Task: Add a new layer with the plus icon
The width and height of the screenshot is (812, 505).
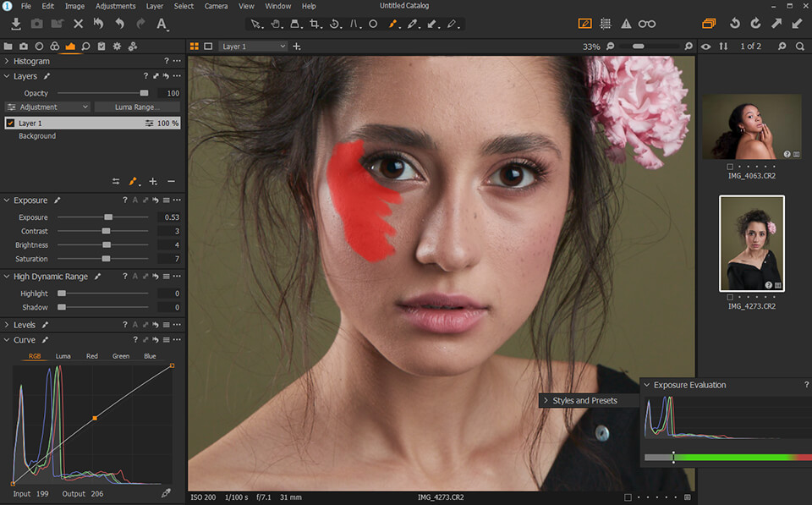Action: coord(152,181)
